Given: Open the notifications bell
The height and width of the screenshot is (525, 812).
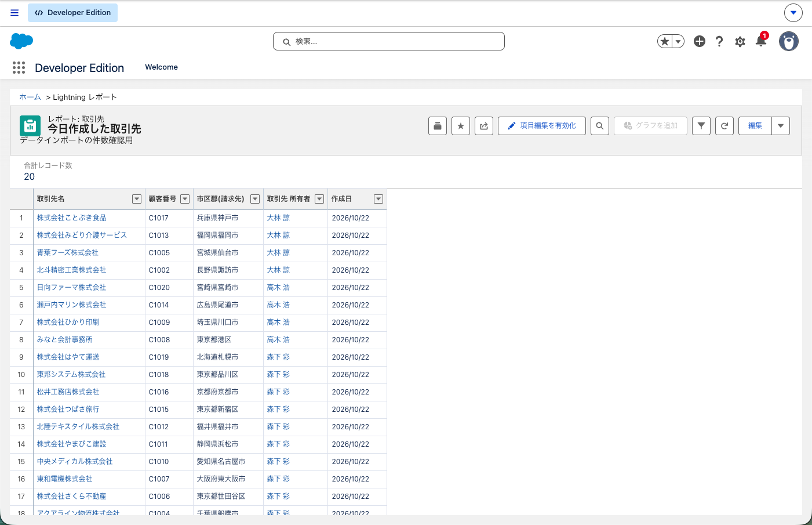Looking at the screenshot, I should 761,41.
